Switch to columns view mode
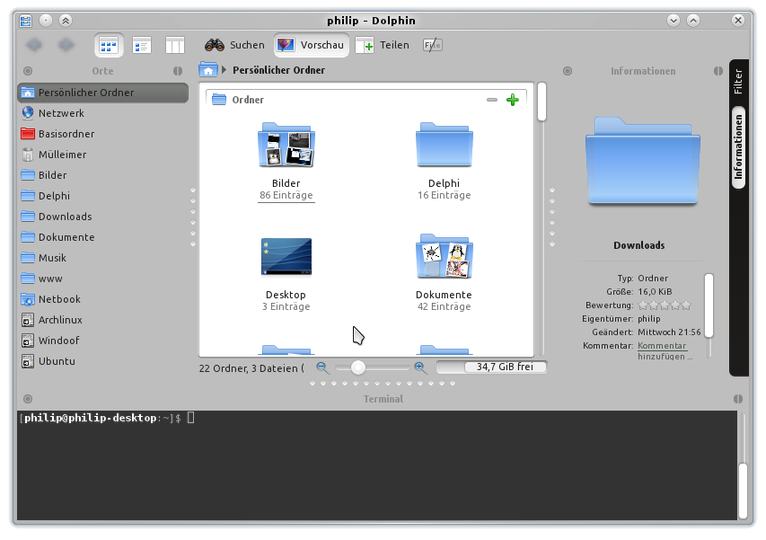766x540 pixels. (174, 45)
